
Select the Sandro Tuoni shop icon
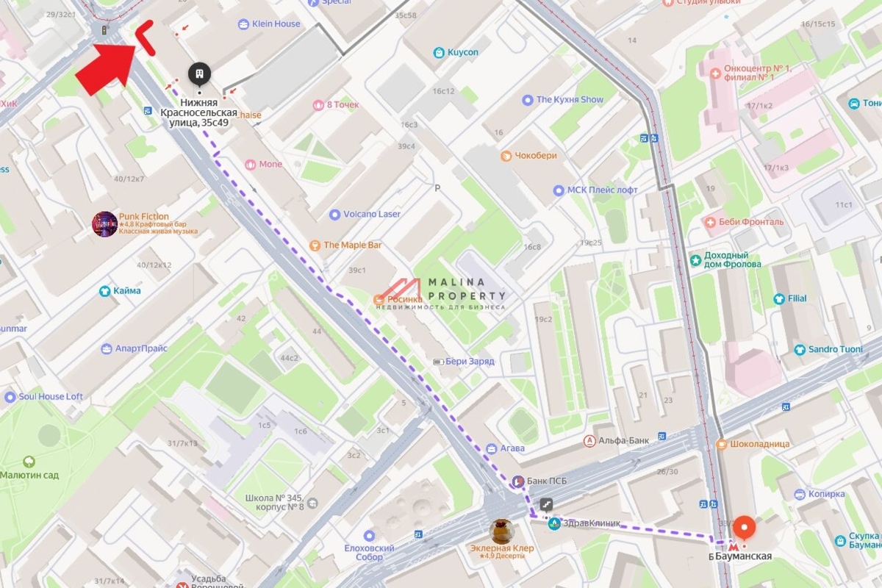800,349
